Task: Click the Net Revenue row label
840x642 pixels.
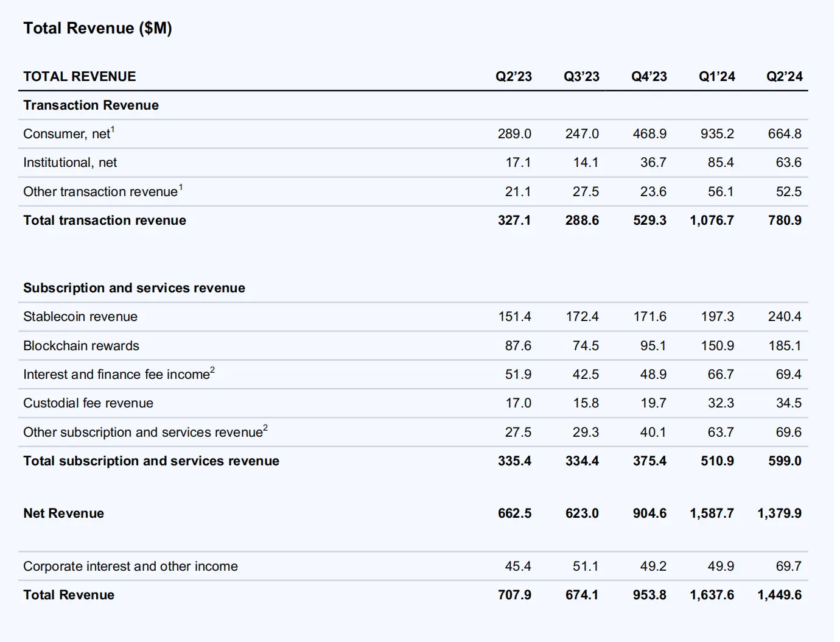Action: tap(63, 513)
